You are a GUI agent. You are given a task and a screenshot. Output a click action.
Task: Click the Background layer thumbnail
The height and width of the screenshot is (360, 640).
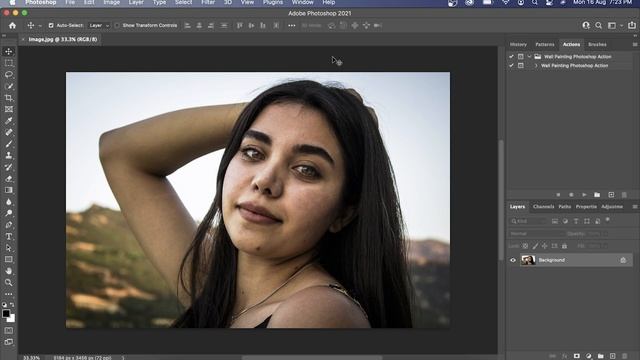[528, 260]
